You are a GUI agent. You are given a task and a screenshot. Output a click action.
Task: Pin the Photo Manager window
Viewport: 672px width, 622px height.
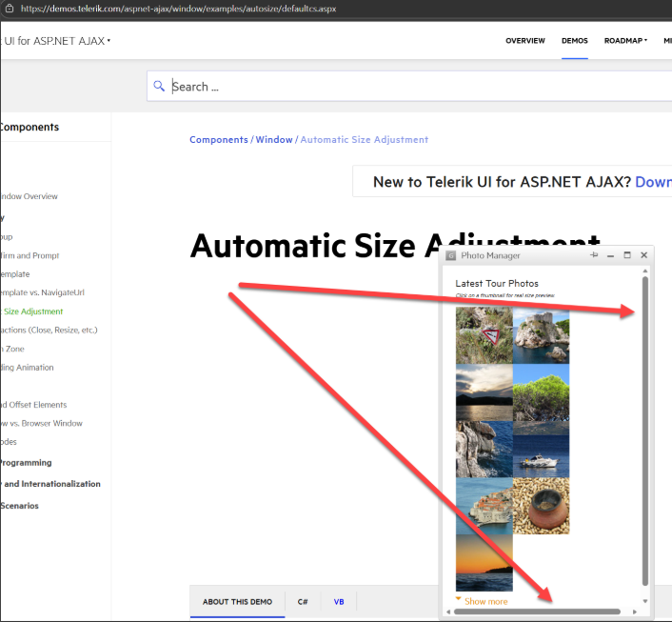tap(594, 255)
